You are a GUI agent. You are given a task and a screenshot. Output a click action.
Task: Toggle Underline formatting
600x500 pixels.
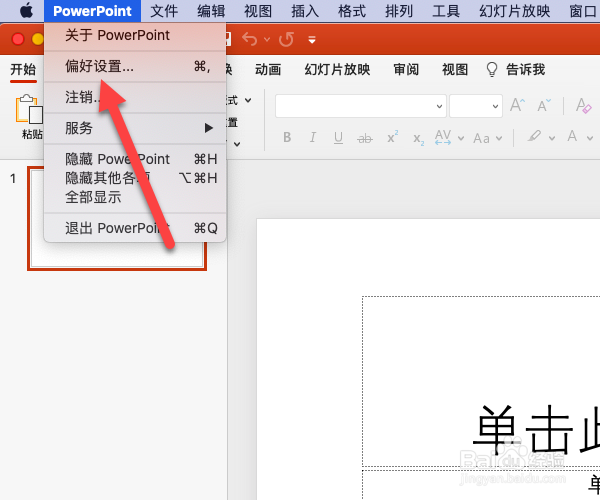click(x=338, y=137)
